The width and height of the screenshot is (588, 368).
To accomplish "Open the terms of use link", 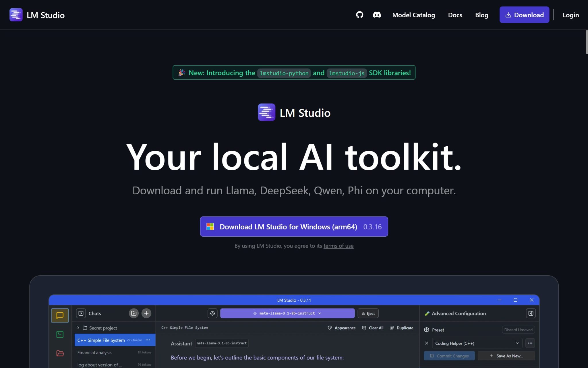I will [338, 246].
